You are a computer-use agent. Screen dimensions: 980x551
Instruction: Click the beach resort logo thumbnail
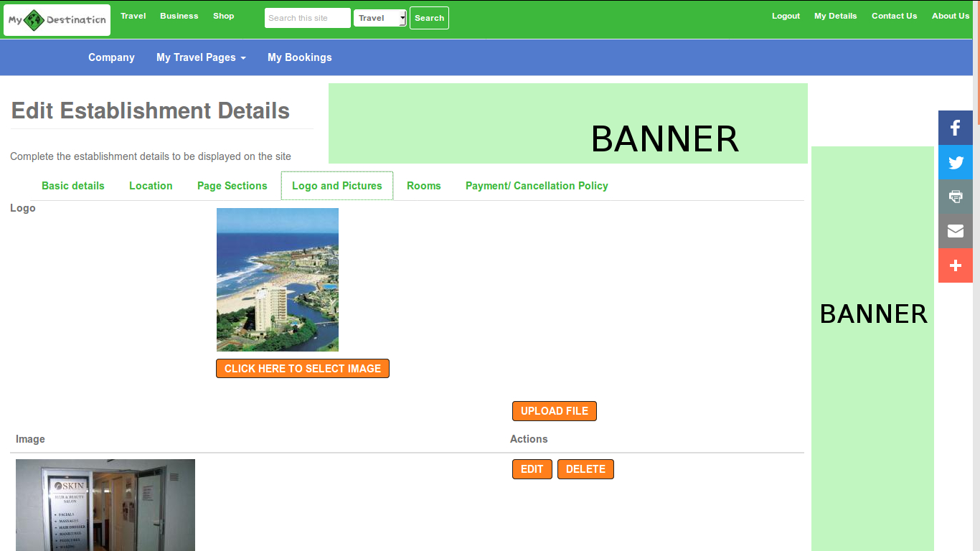point(278,280)
